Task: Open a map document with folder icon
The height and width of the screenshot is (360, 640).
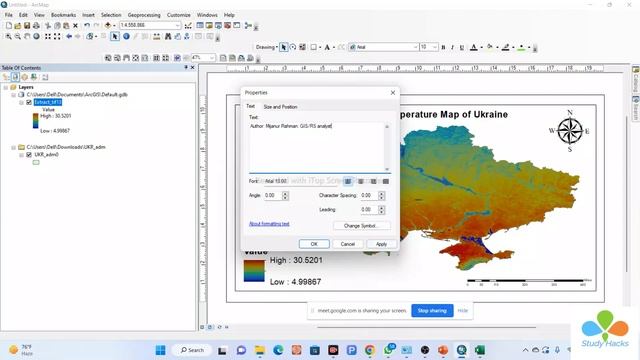Action: point(18,25)
